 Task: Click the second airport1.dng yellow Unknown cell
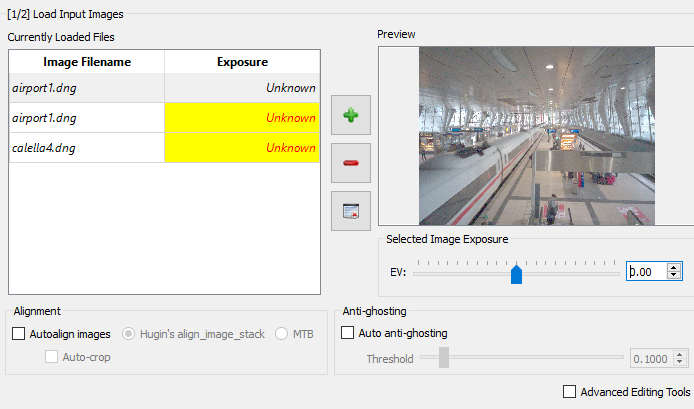(x=242, y=118)
